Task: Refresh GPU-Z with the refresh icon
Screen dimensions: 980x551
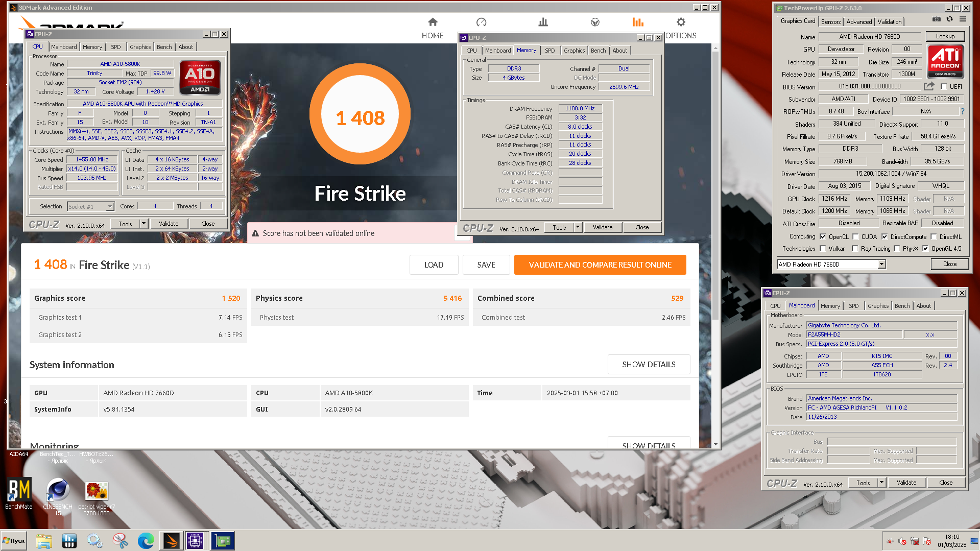Action: (949, 19)
